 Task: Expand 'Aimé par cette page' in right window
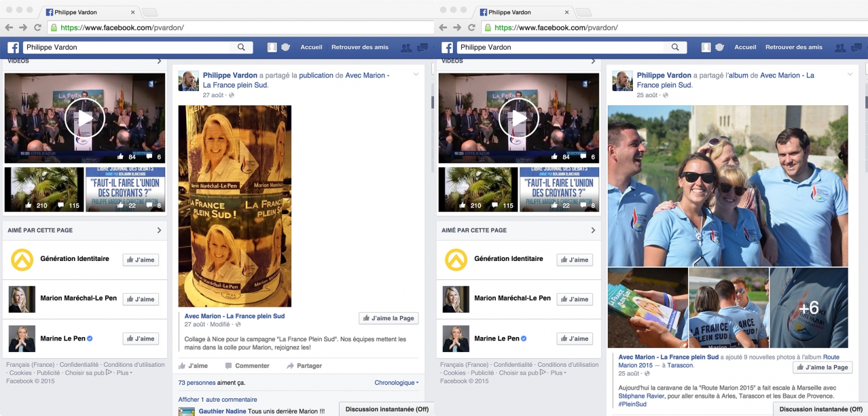pyautogui.click(x=593, y=230)
